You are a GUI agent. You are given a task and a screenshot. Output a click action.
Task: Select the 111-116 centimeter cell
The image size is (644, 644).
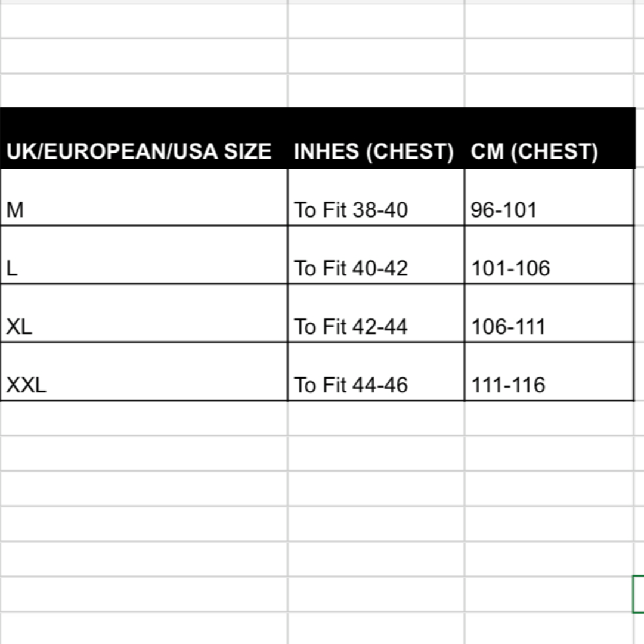549,372
